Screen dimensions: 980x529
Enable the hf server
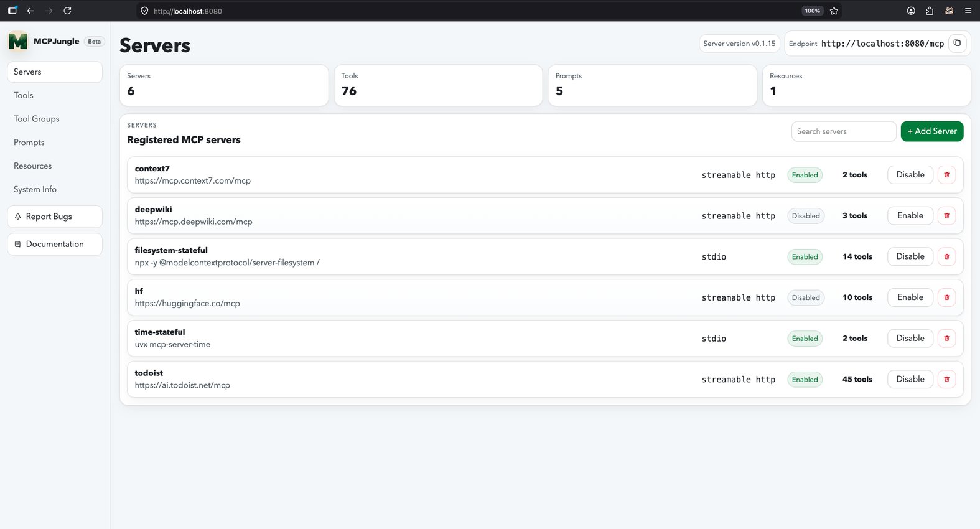910,297
